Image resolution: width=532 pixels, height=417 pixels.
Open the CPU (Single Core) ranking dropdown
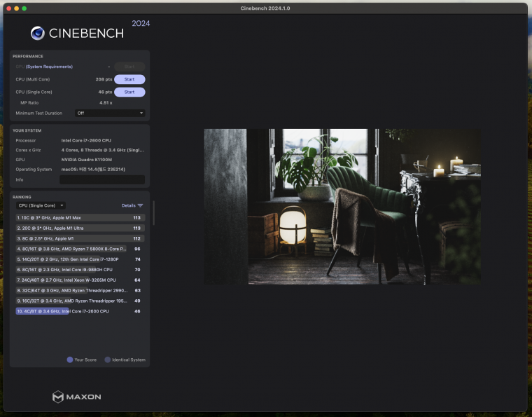tap(41, 205)
